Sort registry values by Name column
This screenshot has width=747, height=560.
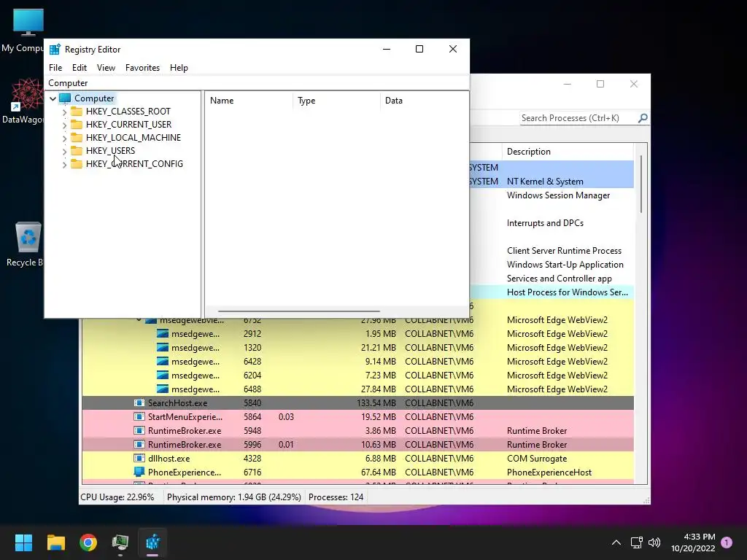coord(249,101)
